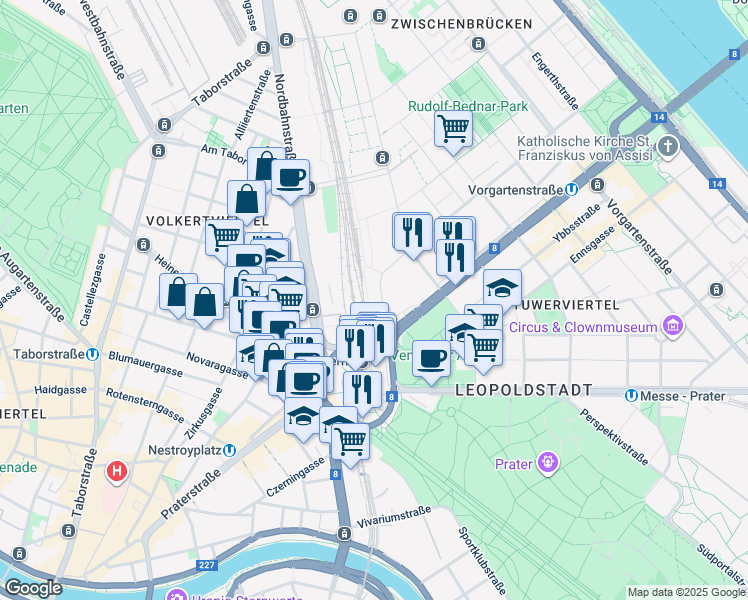This screenshot has width=748, height=600.
Task: Click the Leopoldstadt district label
Action: pos(524,390)
